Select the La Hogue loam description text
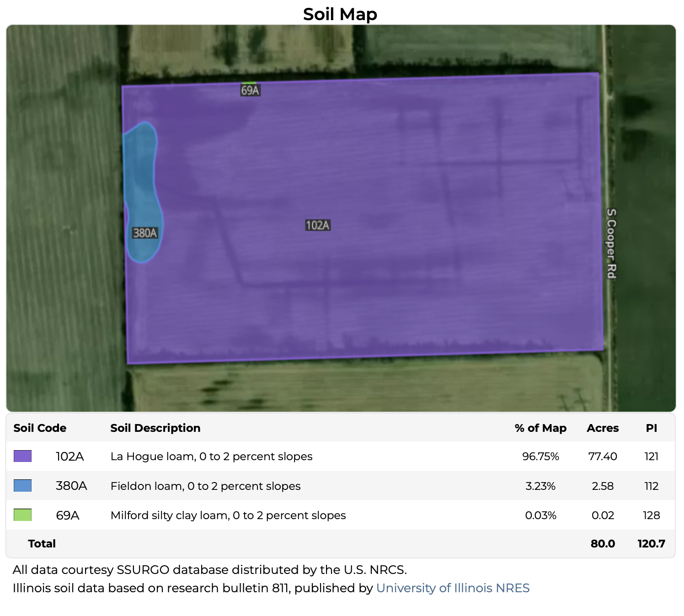 click(211, 457)
